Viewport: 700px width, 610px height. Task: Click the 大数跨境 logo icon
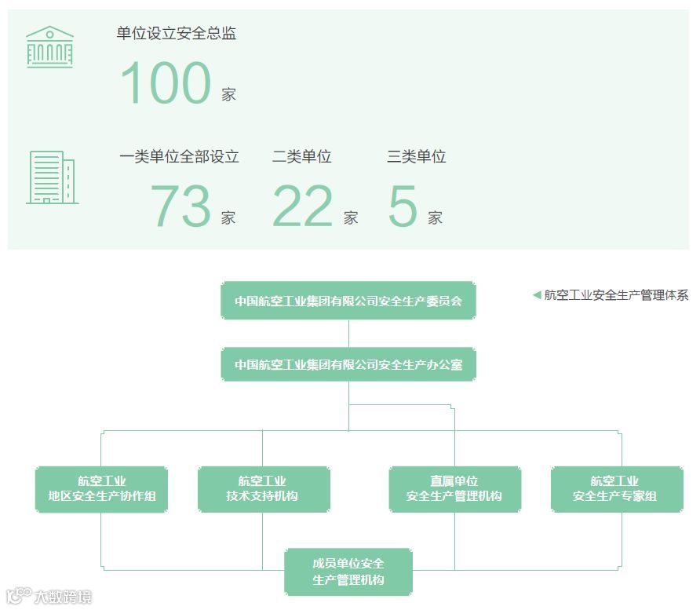click(18, 596)
